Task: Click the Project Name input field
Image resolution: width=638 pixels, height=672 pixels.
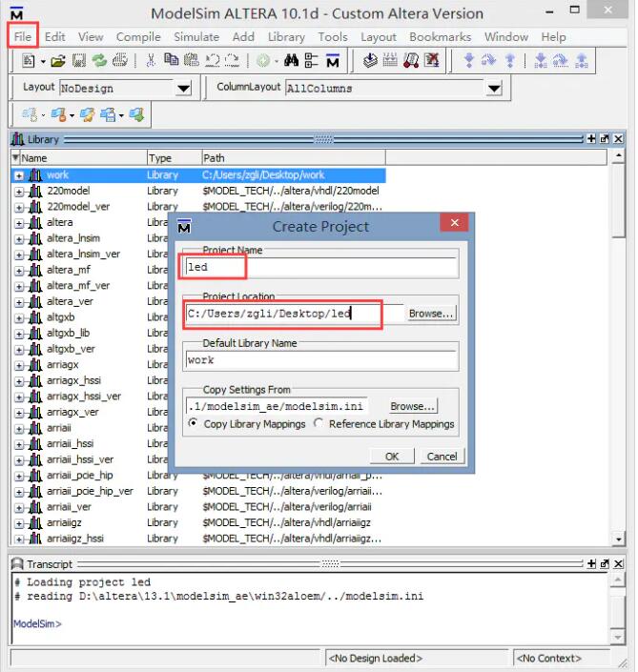Action: 321,267
